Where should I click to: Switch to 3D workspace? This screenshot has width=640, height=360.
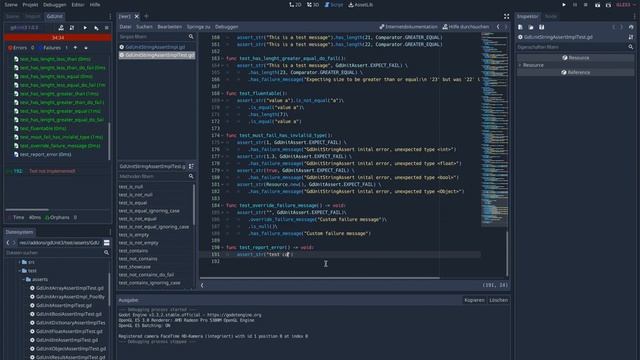(x=313, y=5)
